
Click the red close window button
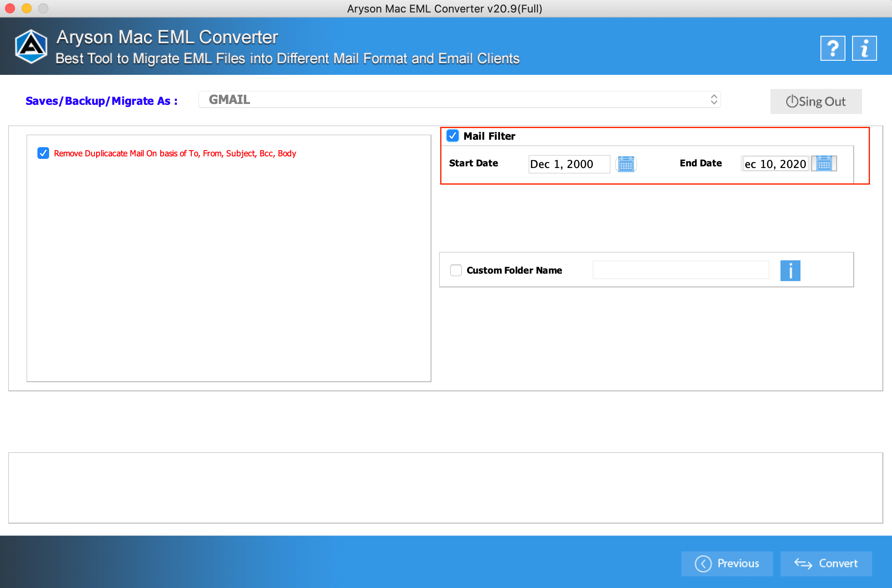click(10, 8)
